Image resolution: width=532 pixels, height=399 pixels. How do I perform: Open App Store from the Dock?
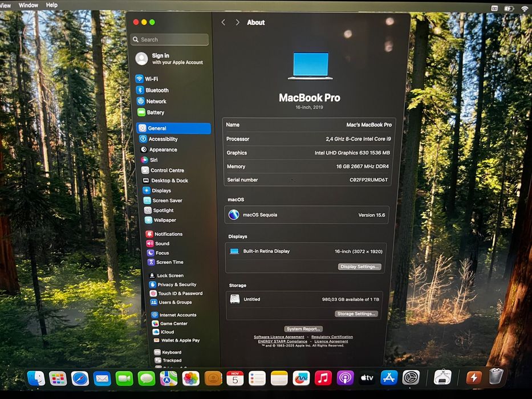pos(389,377)
